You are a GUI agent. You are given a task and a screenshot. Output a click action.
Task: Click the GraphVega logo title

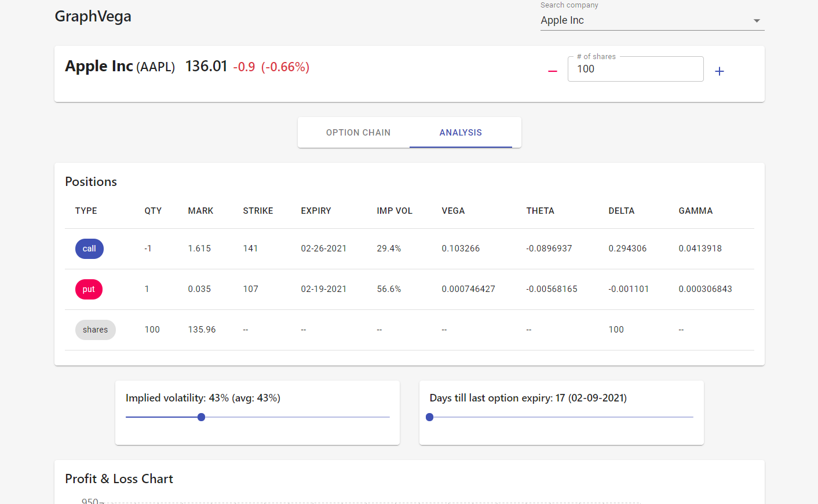[93, 16]
